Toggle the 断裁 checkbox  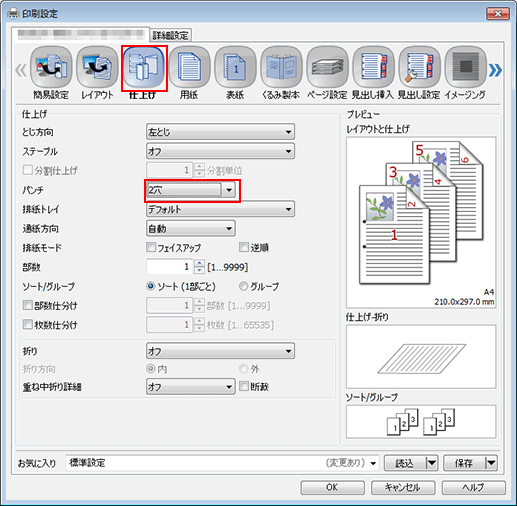244,386
